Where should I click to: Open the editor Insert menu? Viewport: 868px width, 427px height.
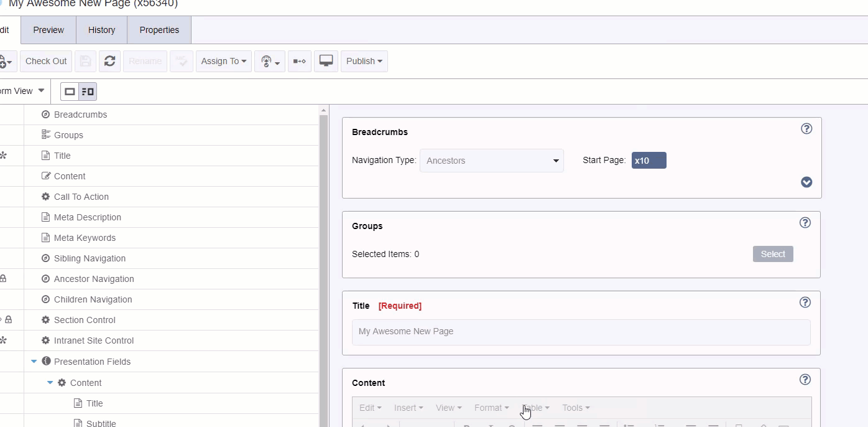tap(409, 408)
